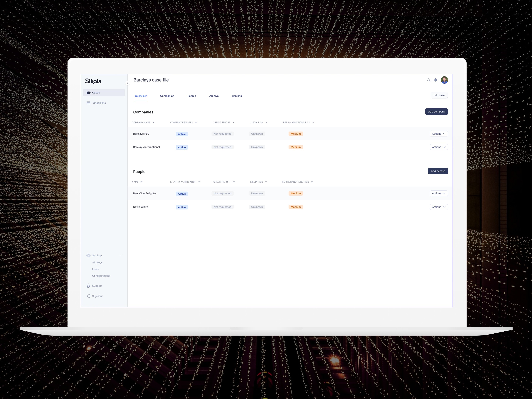Switch to the Banking tab

tap(237, 96)
